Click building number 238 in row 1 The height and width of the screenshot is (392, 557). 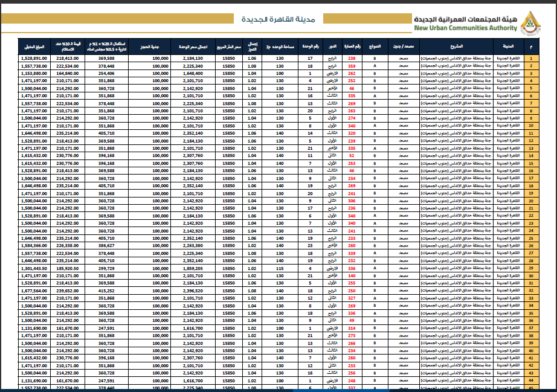352,59
